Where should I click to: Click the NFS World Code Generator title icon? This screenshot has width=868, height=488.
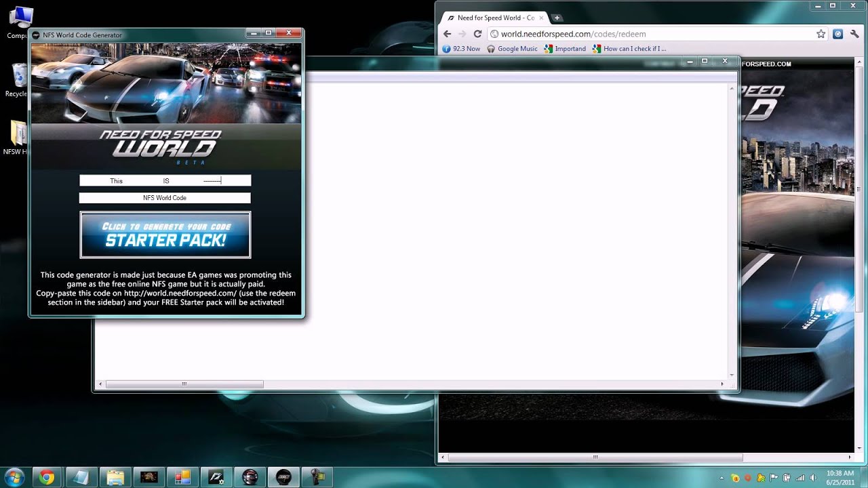pyautogui.click(x=36, y=35)
